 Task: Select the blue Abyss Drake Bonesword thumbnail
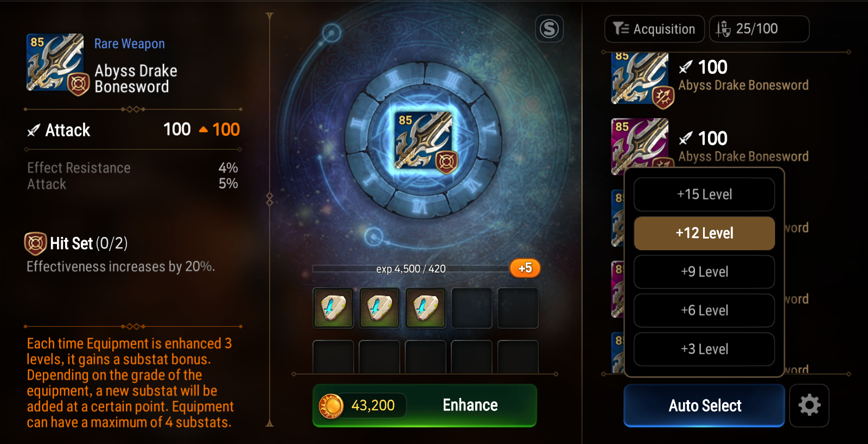[x=640, y=78]
